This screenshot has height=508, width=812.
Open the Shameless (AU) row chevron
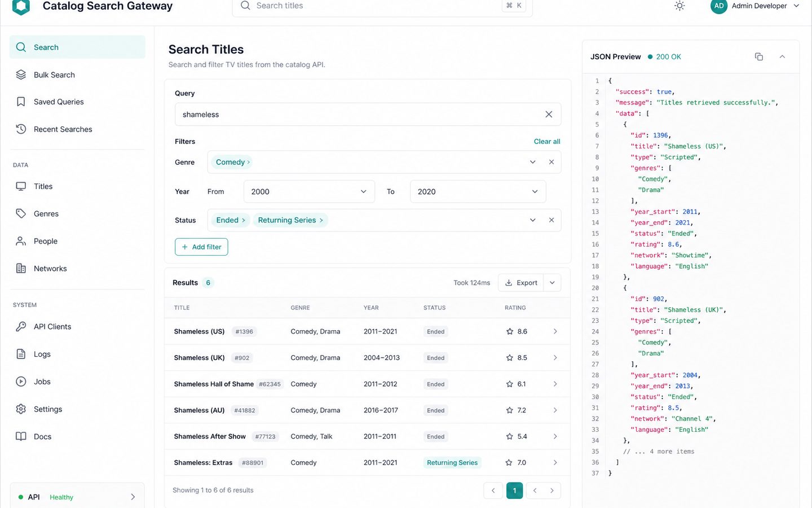click(x=555, y=410)
